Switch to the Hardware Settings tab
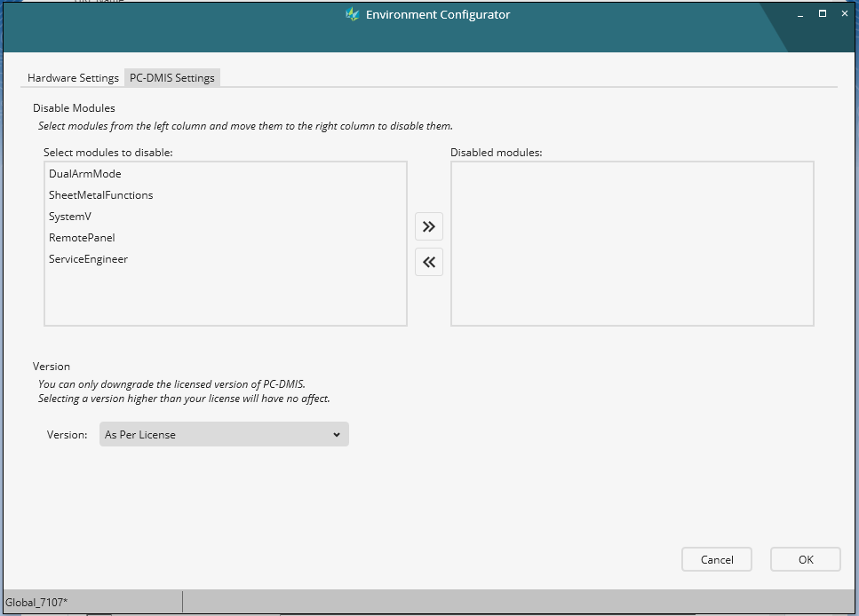Screen dimensions: 859x616 pyautogui.click(x=72, y=77)
